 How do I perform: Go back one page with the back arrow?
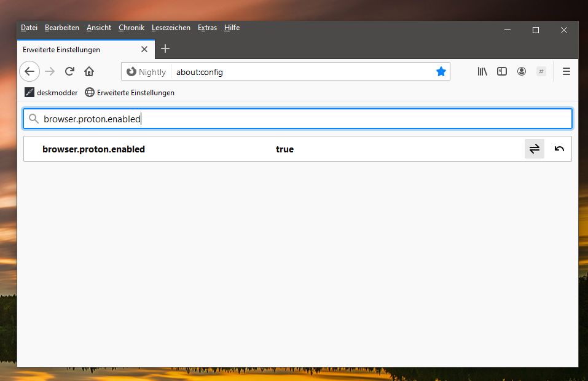pos(29,71)
